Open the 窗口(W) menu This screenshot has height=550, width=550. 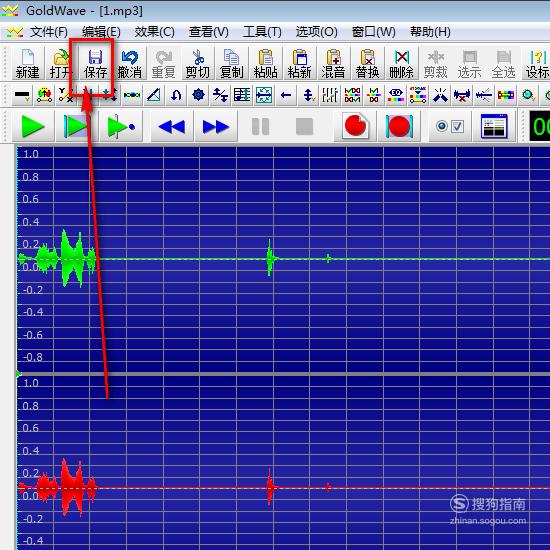click(374, 32)
